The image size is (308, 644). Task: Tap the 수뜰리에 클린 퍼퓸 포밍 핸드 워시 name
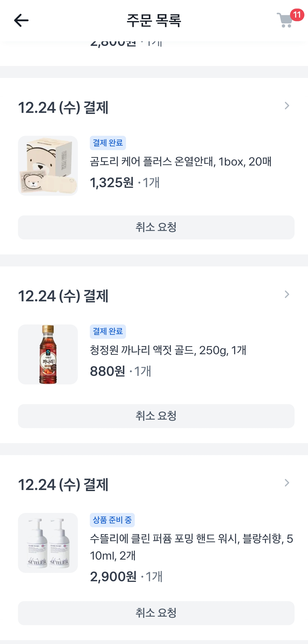(191, 547)
